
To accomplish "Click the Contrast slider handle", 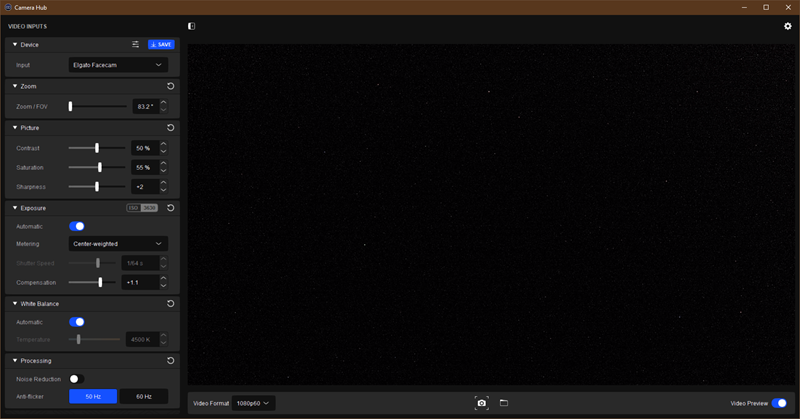I will click(97, 148).
